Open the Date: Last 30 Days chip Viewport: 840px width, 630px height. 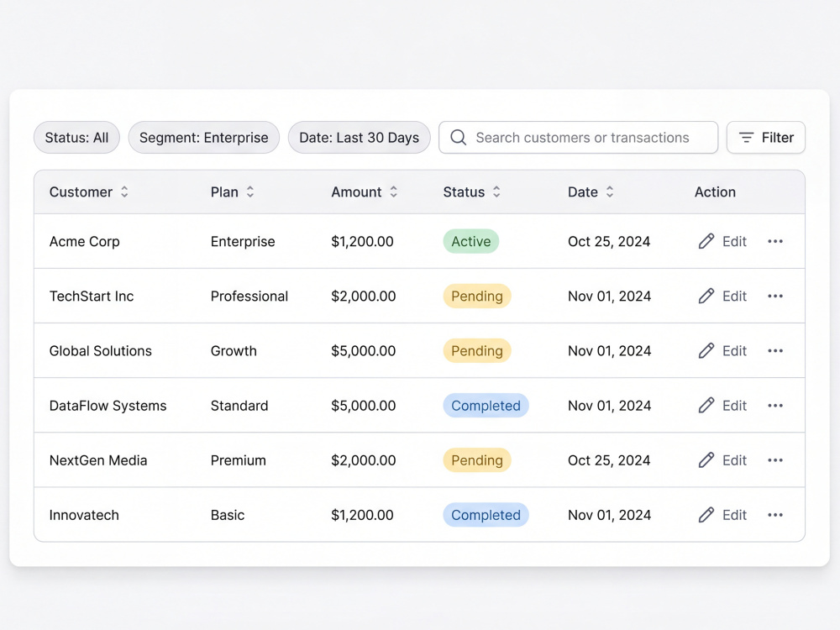coord(359,138)
